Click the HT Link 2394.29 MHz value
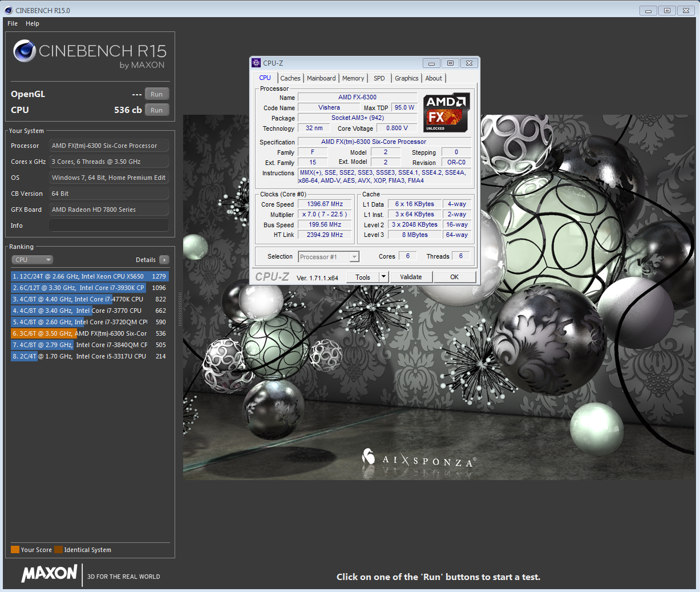Viewport: 700px width, 592px height. tap(325, 235)
